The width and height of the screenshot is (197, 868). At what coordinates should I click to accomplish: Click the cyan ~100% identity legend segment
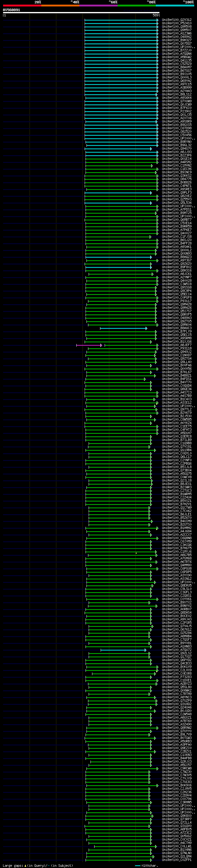coord(175,6)
